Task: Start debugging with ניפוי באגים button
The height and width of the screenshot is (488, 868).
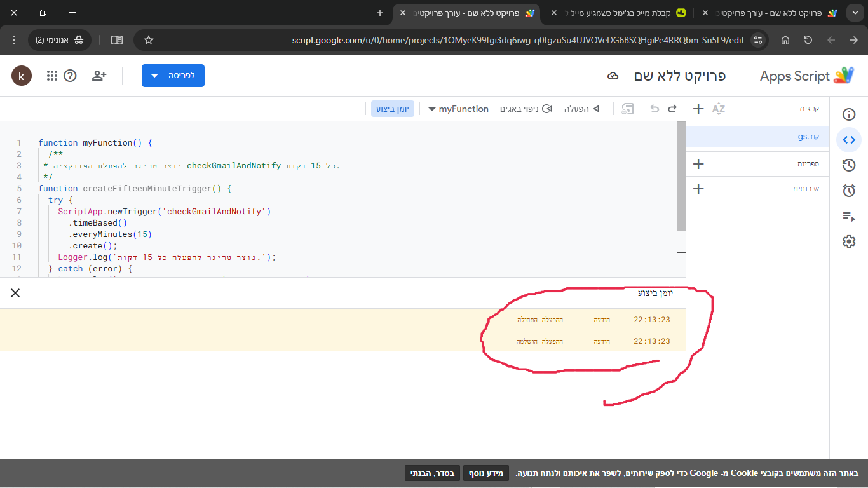Action: 526,109
